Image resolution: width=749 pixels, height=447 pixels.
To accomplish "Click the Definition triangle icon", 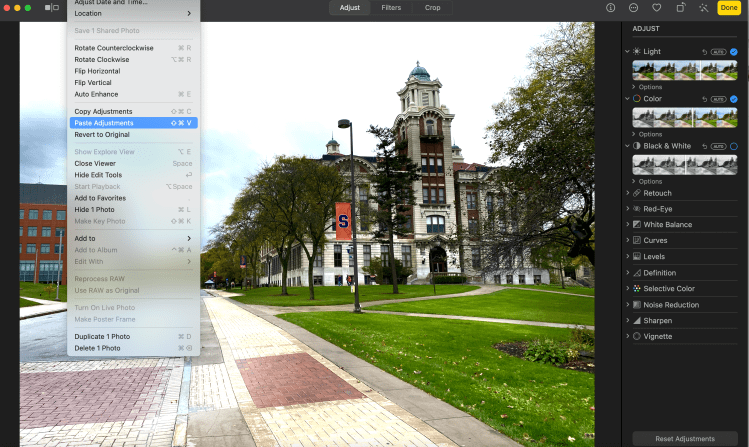I will 637,273.
